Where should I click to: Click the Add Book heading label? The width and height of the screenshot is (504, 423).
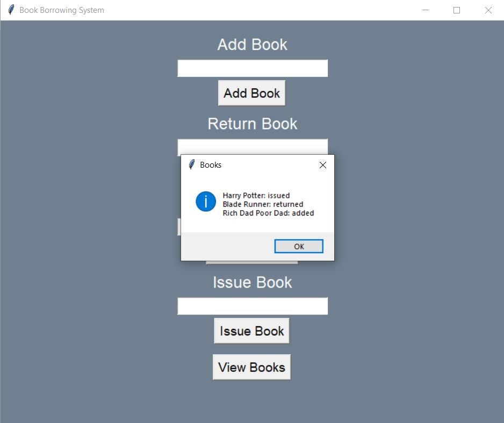click(252, 45)
